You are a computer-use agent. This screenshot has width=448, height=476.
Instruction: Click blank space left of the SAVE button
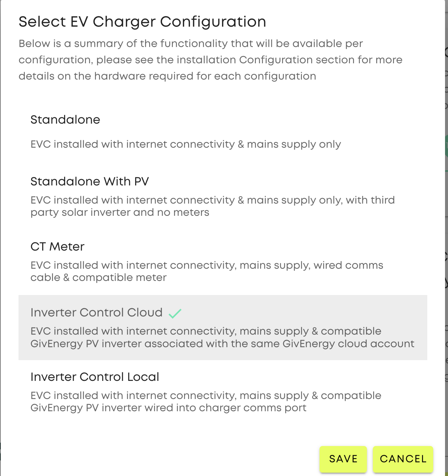[x=167, y=459]
